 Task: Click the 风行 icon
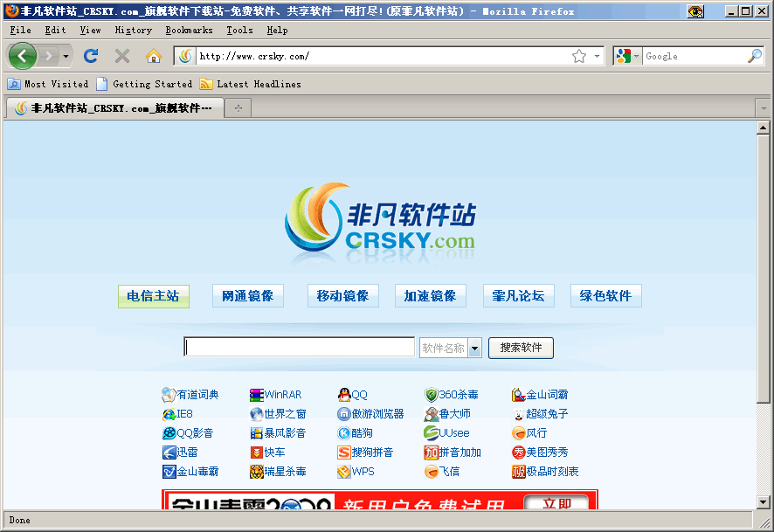click(x=518, y=433)
